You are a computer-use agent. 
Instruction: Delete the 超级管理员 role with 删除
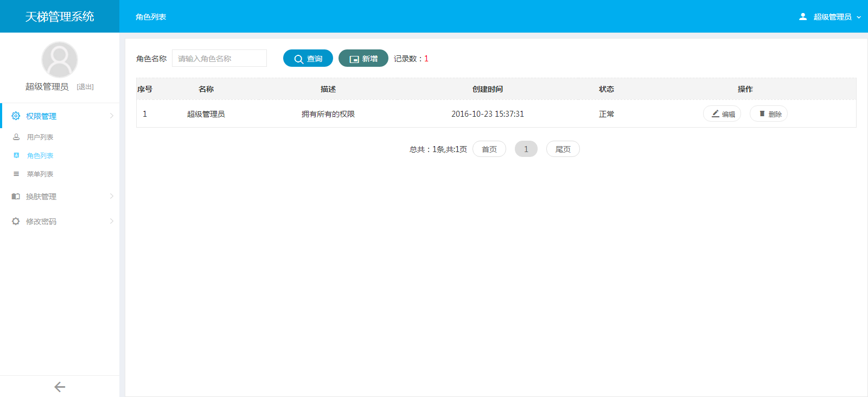tap(769, 114)
